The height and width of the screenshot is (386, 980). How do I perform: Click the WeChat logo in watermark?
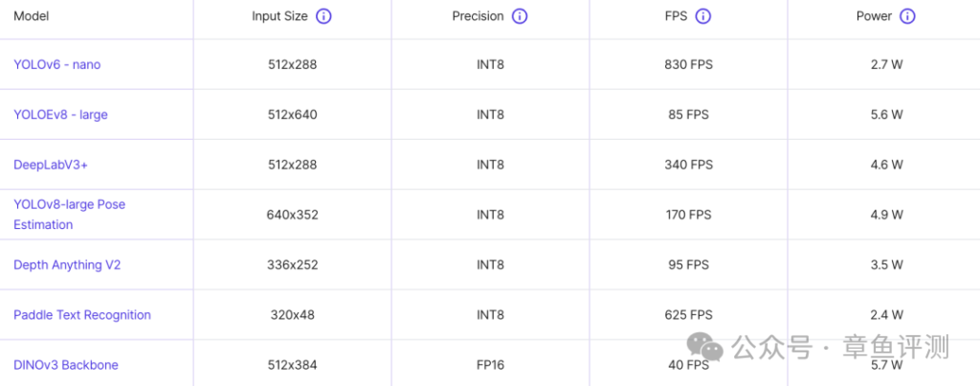pyautogui.click(x=705, y=346)
